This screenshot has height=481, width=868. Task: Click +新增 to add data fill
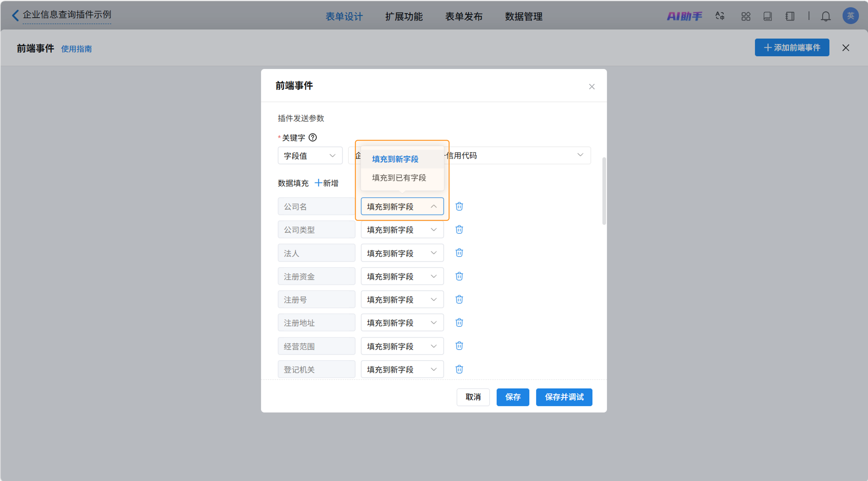click(x=326, y=183)
